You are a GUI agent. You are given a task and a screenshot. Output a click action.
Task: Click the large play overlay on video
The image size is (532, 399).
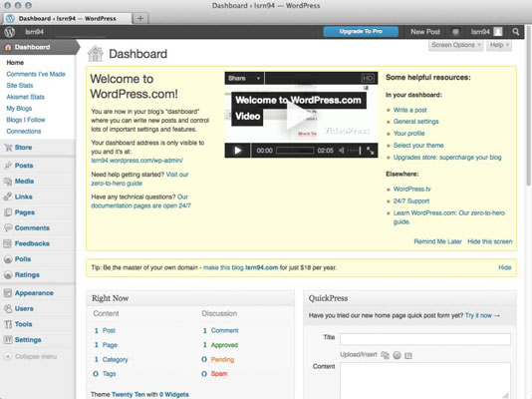[x=300, y=116]
